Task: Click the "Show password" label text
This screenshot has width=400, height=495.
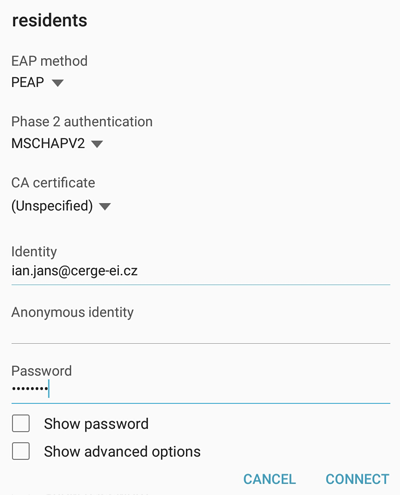Action: [x=96, y=424]
